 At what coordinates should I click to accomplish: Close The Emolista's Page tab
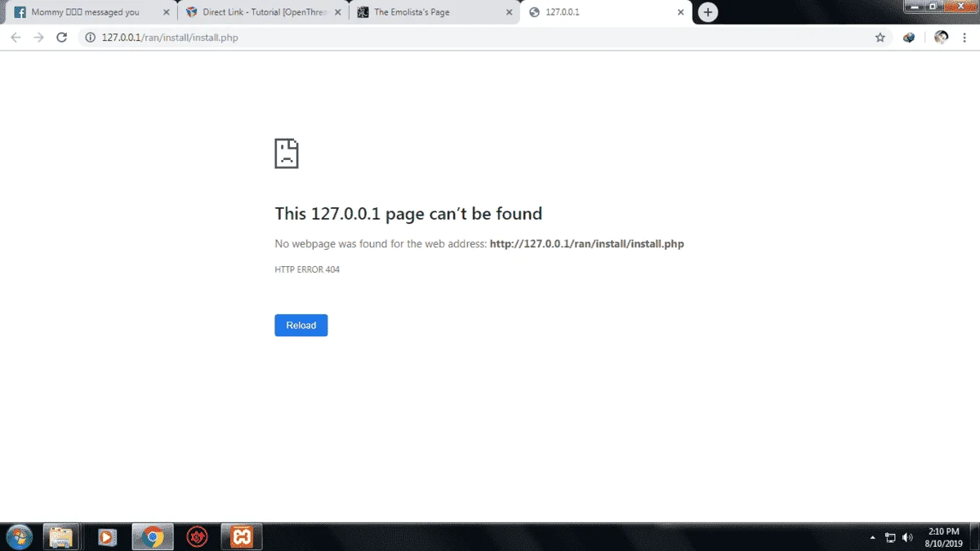510,12
